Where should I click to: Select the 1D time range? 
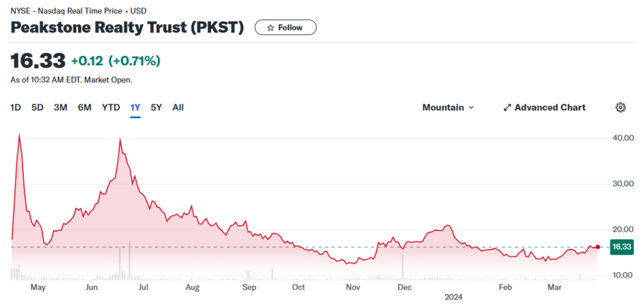(x=16, y=107)
